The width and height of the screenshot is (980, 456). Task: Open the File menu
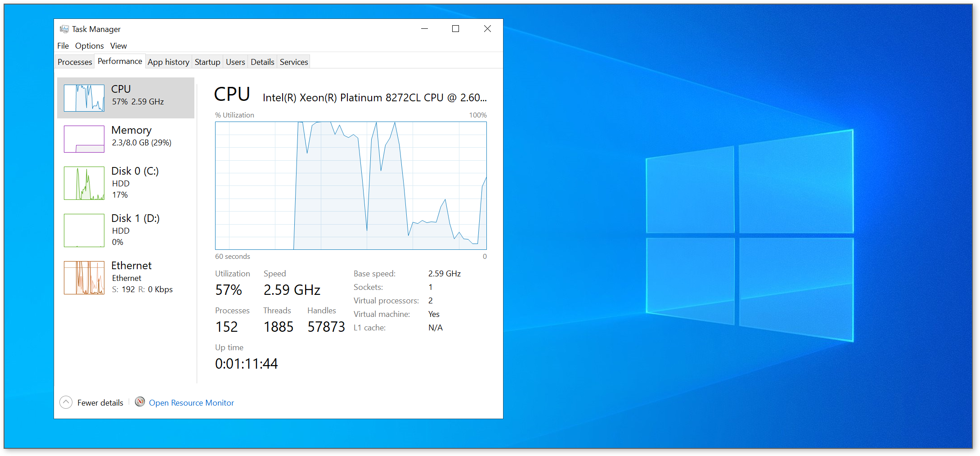(x=63, y=46)
